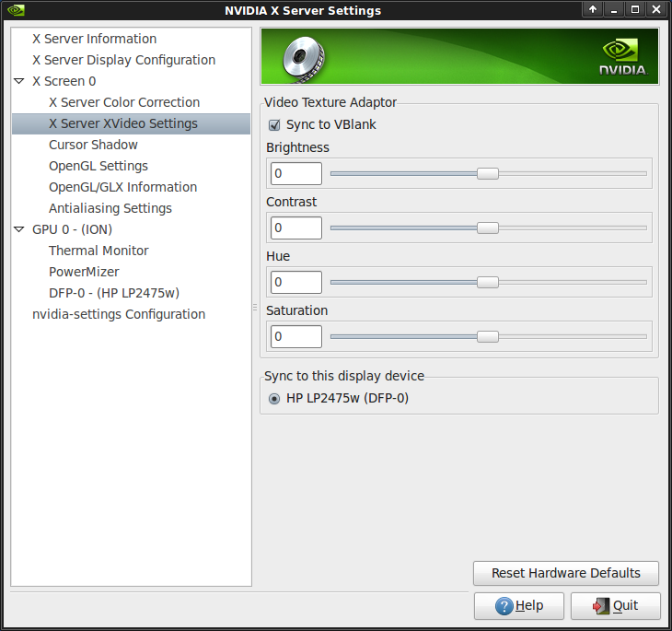Minimize the NVIDIA X Server Settings window
Image resolution: width=672 pixels, height=631 pixels.
(614, 9)
